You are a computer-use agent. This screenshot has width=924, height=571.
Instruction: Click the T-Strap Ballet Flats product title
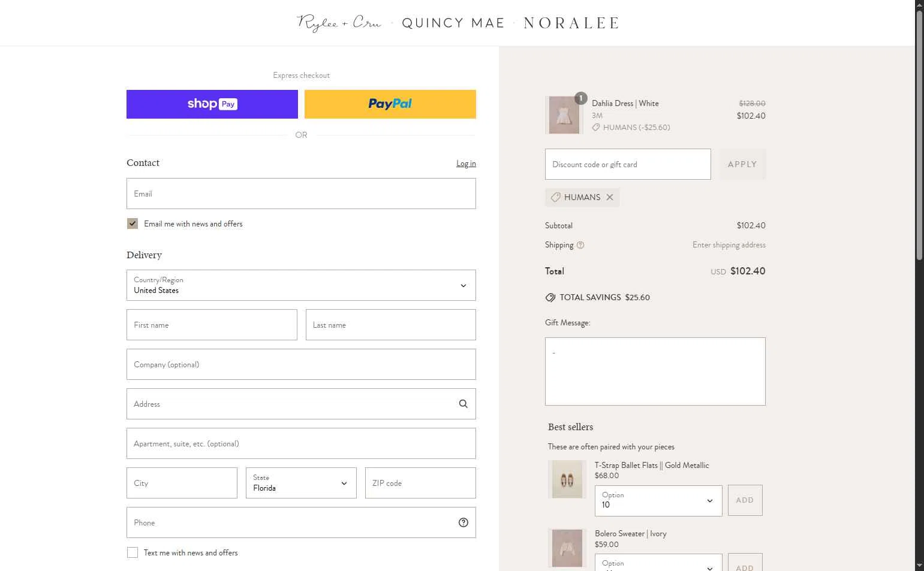point(652,466)
